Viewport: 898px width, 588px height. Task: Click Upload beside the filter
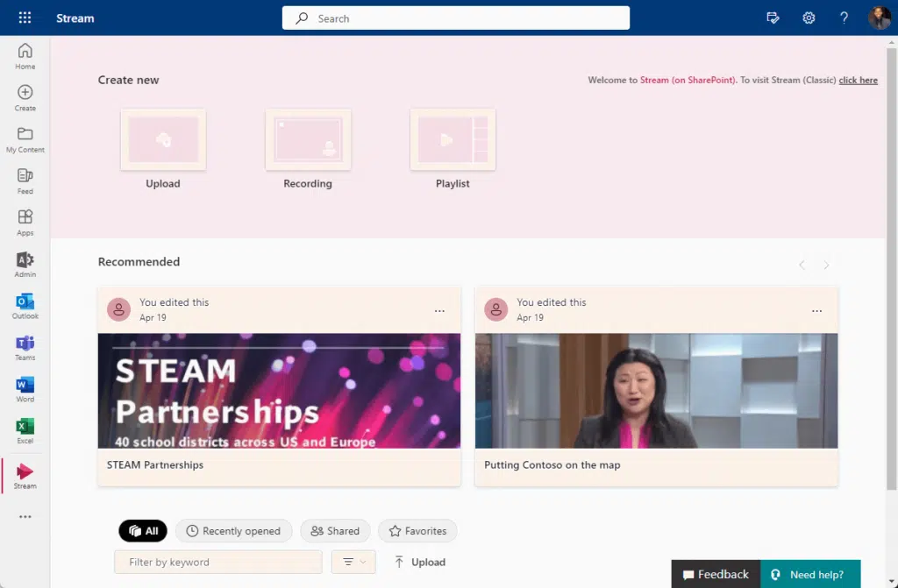click(420, 563)
